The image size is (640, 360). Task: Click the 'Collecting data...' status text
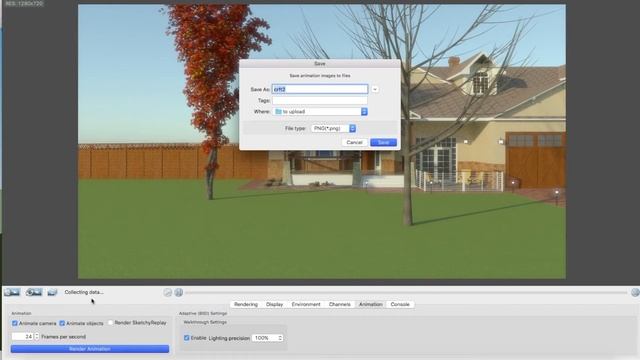coord(84,292)
